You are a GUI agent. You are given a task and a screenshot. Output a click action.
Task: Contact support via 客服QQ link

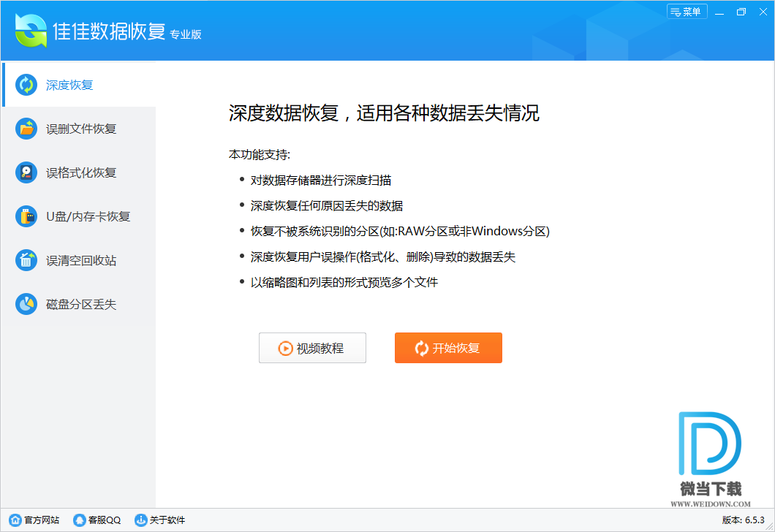coord(97,520)
